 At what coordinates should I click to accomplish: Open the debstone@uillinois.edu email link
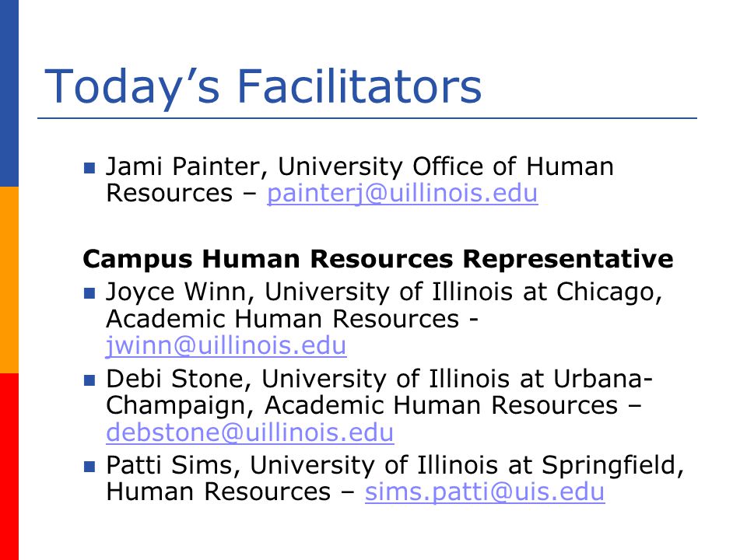click(x=250, y=433)
